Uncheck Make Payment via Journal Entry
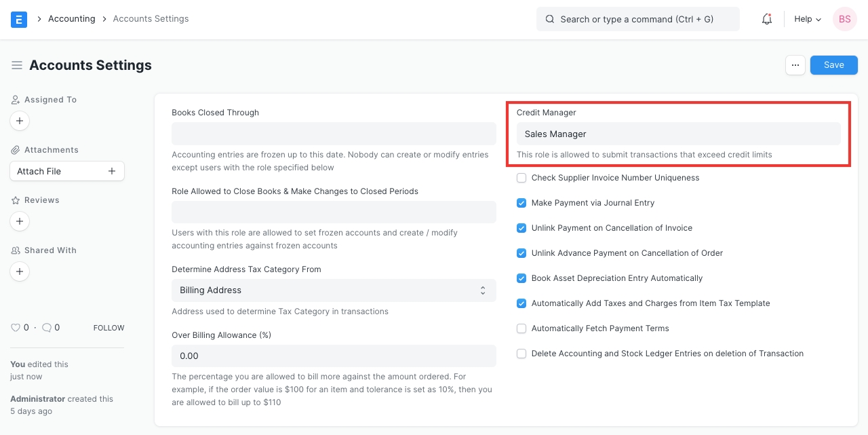 tap(521, 203)
